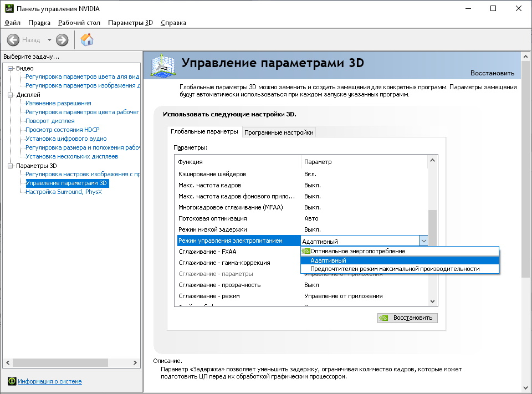Click the 3D settings header icon
532x394 pixels.
[x=163, y=65]
